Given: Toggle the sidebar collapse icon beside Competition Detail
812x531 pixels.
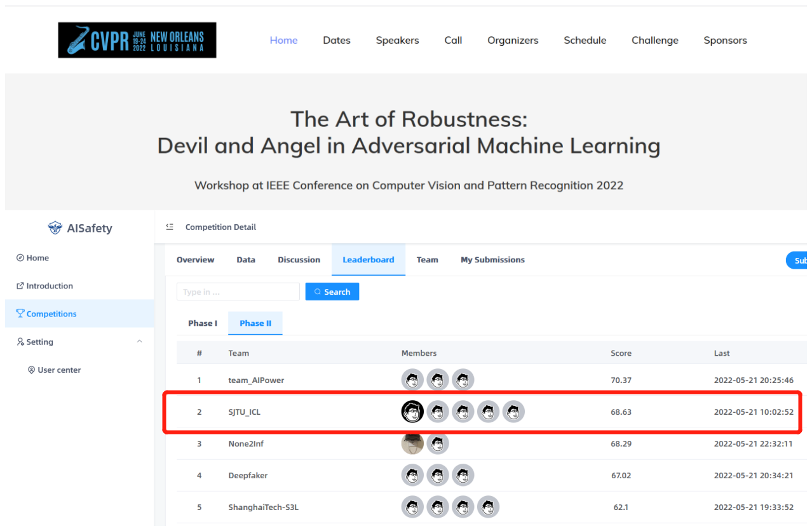Looking at the screenshot, I should coord(170,227).
